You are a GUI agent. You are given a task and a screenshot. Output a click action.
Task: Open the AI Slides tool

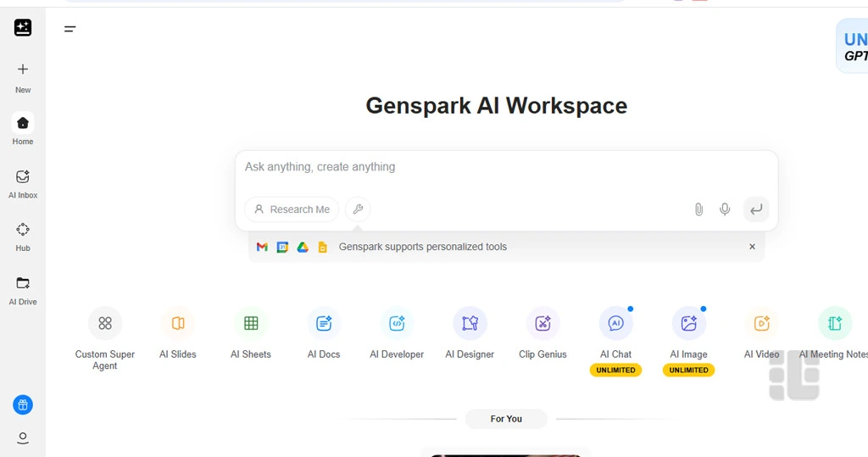point(178,323)
